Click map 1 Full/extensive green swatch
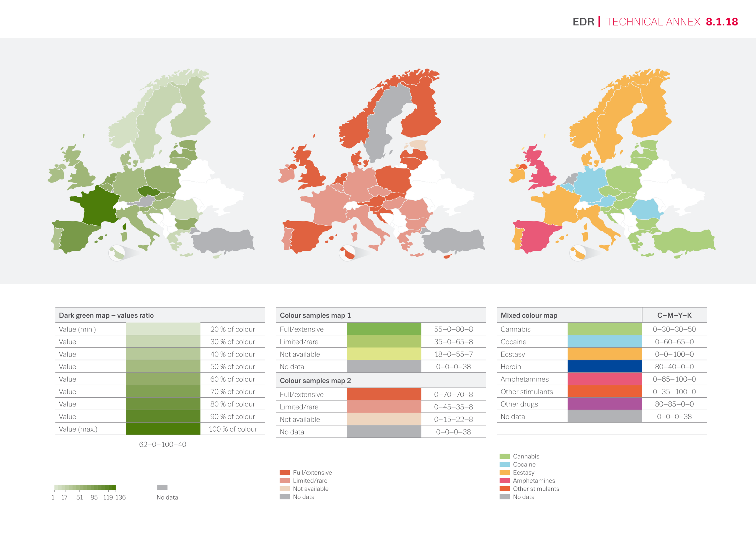 [x=384, y=329]
